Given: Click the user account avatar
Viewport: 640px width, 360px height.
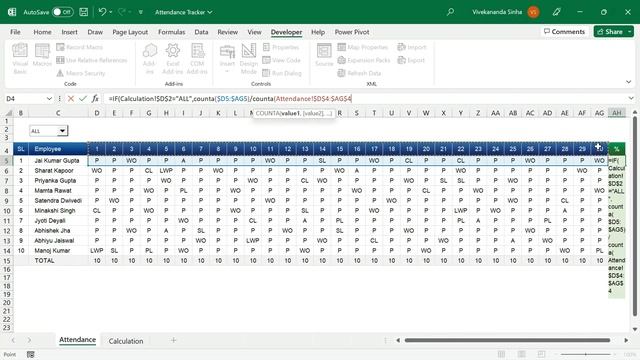Looking at the screenshot, I should pos(533,12).
